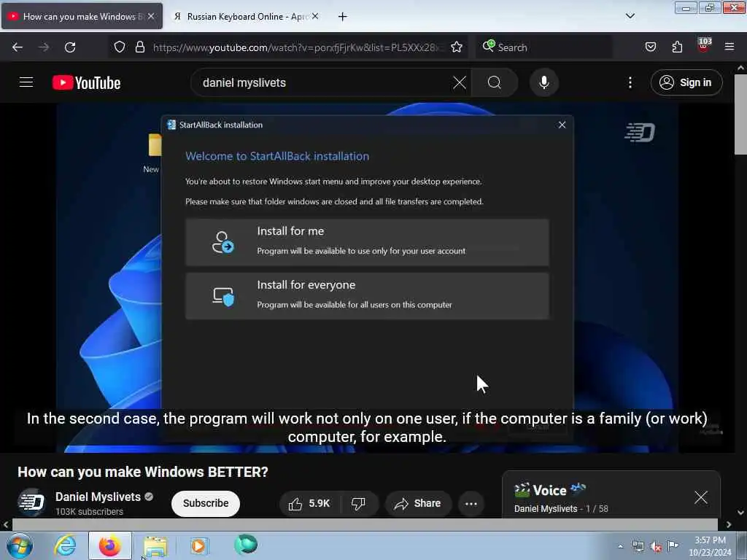The width and height of the screenshot is (747, 560).
Task: Click the video player frame
Action: 367,277
